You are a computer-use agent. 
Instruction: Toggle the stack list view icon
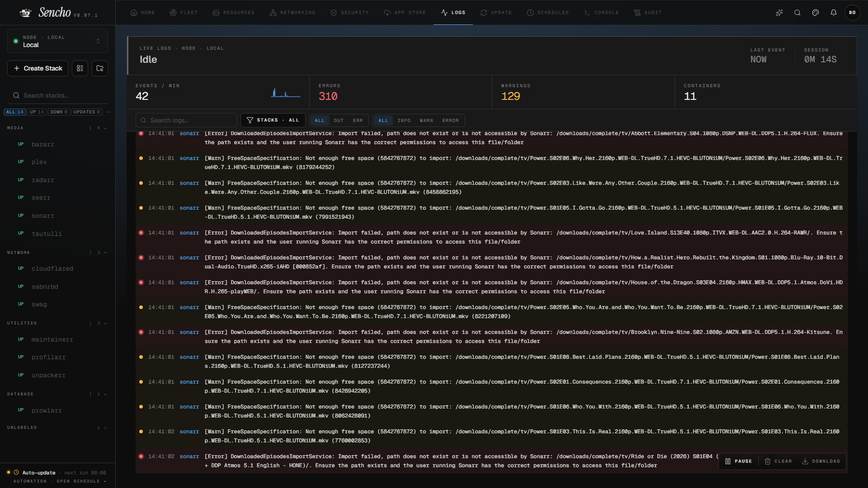click(x=80, y=68)
